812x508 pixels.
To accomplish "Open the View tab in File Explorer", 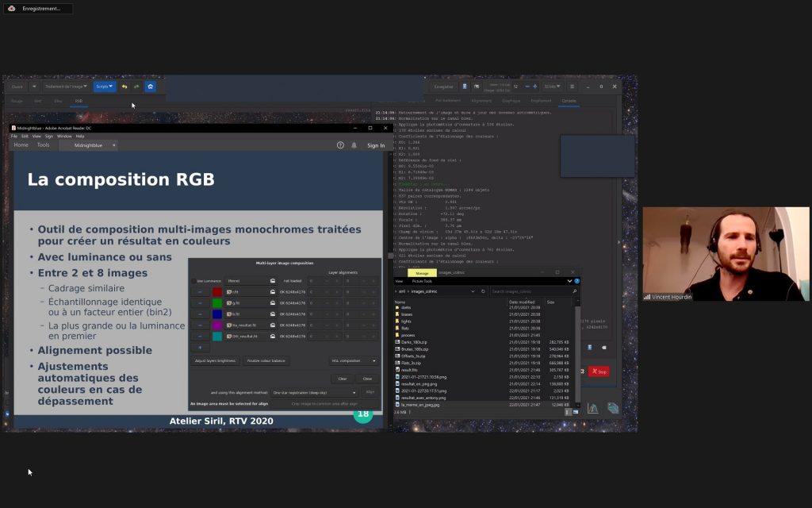I will click(x=400, y=282).
